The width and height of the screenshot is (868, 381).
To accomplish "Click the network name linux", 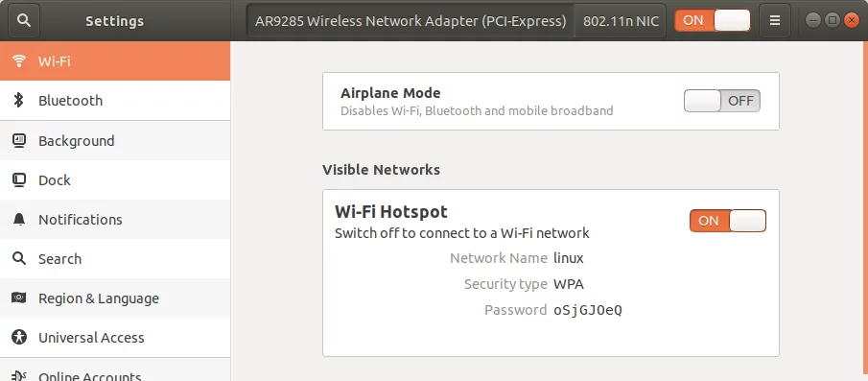I will (x=569, y=258).
